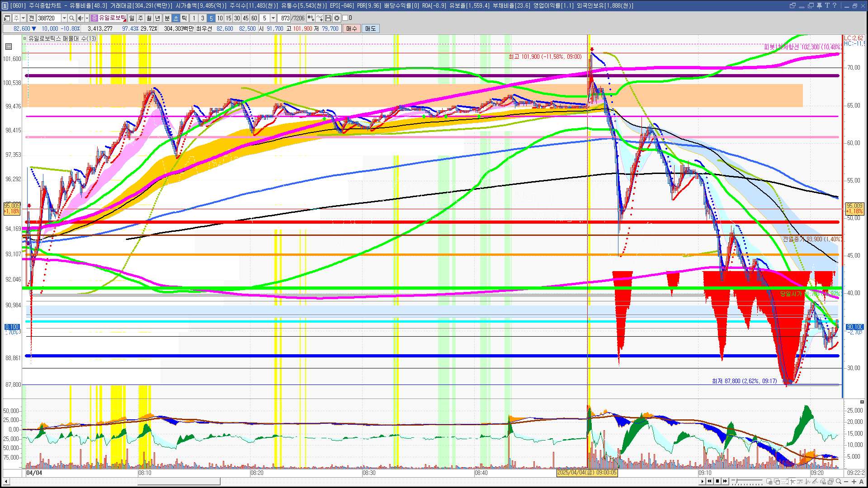Screen dimensions: 868x488
Task: Click the plus zoom-in icon at bottom right
Action: point(854,482)
